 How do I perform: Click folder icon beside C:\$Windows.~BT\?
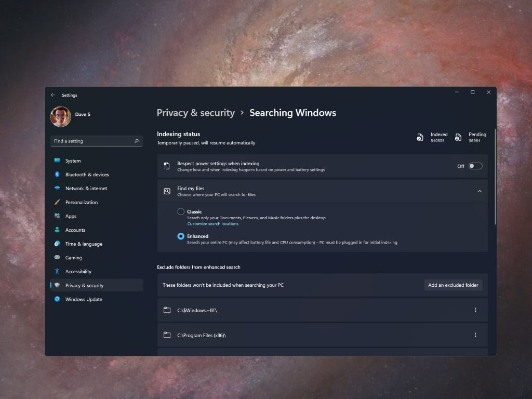(x=167, y=310)
